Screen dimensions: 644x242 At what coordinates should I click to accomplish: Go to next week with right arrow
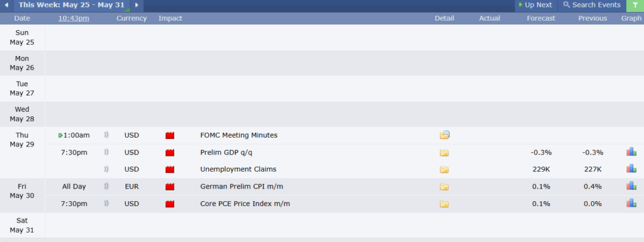[x=136, y=5]
